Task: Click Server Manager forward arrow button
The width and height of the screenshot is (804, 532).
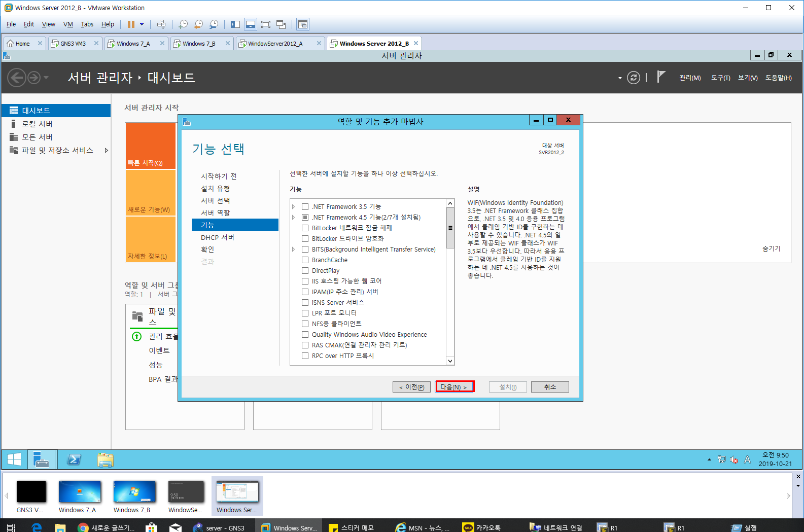Action: click(34, 78)
